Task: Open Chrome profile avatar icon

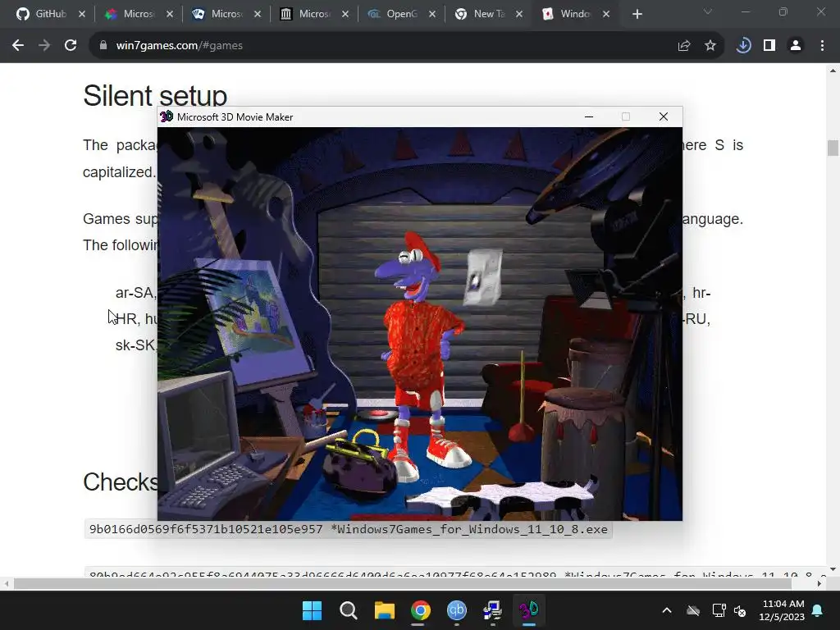Action: 796,46
